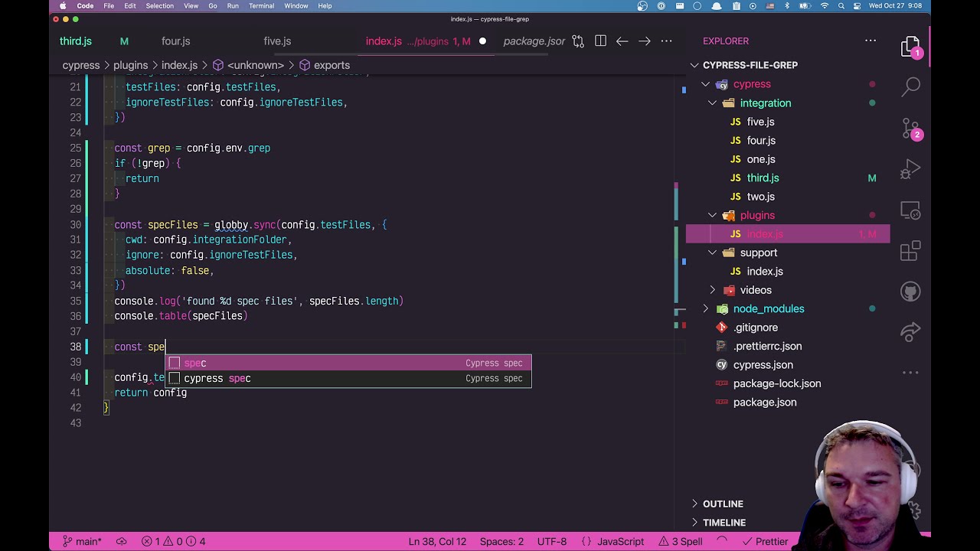The width and height of the screenshot is (980, 551).
Task: Click the main* git branch indicator
Action: (x=82, y=541)
